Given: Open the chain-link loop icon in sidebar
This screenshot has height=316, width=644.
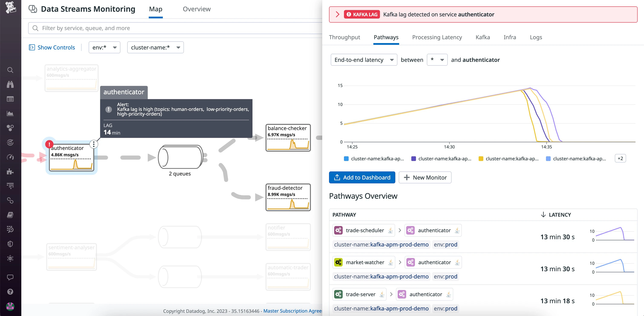Looking at the screenshot, I should pos(10,200).
